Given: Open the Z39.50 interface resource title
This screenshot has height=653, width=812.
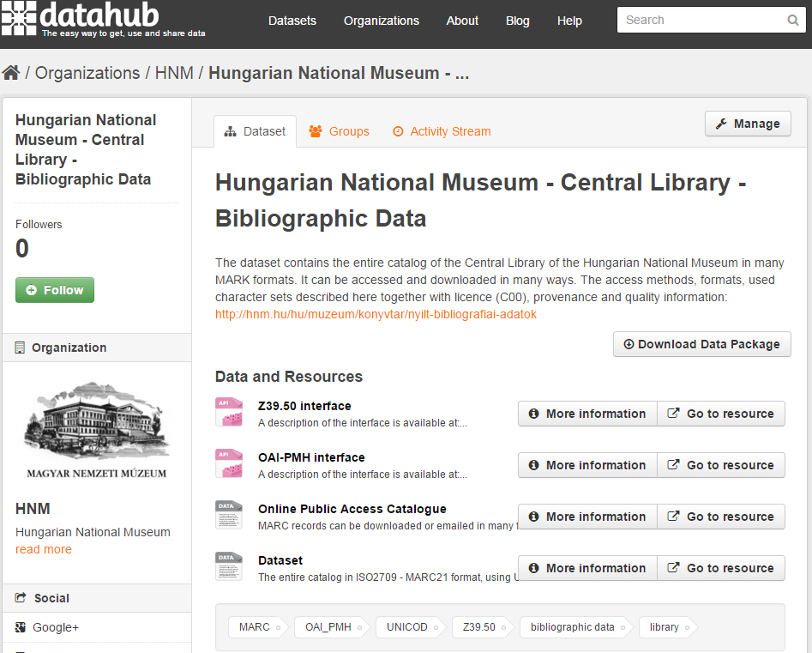Looking at the screenshot, I should pos(304,406).
